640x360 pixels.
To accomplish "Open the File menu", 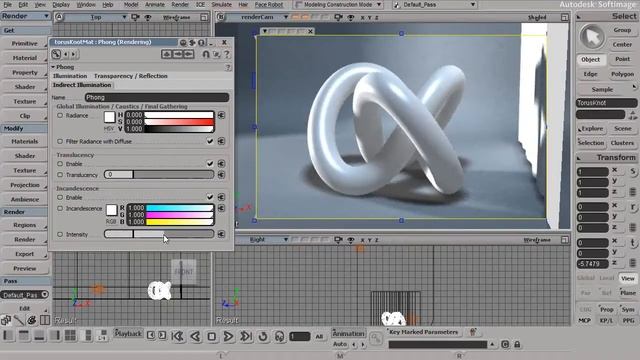I will 7,5.
